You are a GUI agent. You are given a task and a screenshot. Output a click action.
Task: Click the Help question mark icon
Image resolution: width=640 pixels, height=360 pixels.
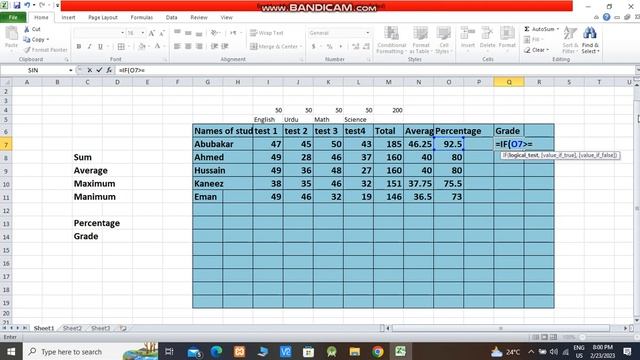(607, 17)
